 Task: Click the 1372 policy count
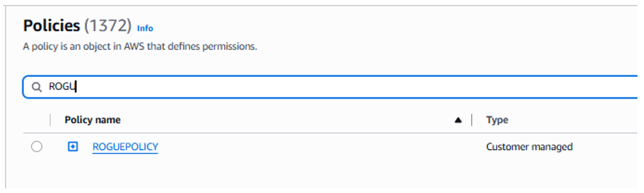click(x=108, y=26)
